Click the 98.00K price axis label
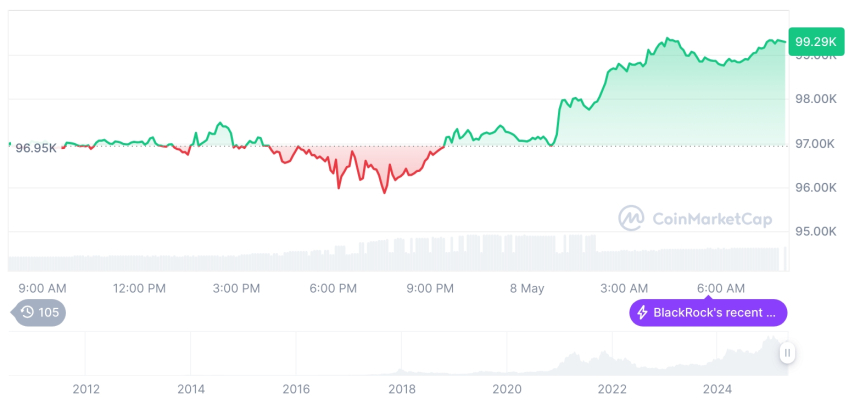This screenshot has width=860, height=401. tap(815, 99)
